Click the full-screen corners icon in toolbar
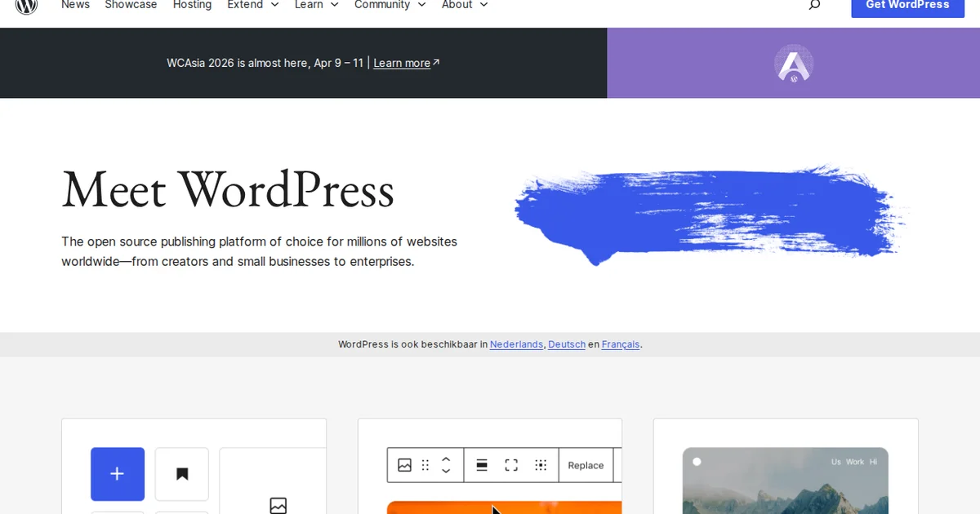This screenshot has height=514, width=980. [511, 465]
